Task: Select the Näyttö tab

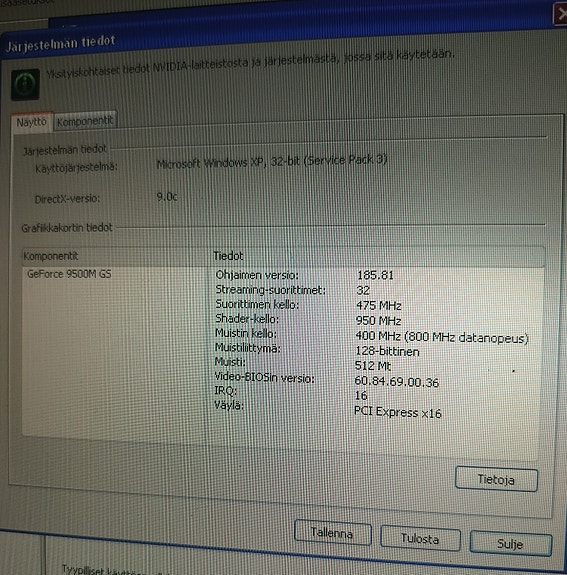Action: tap(32, 122)
